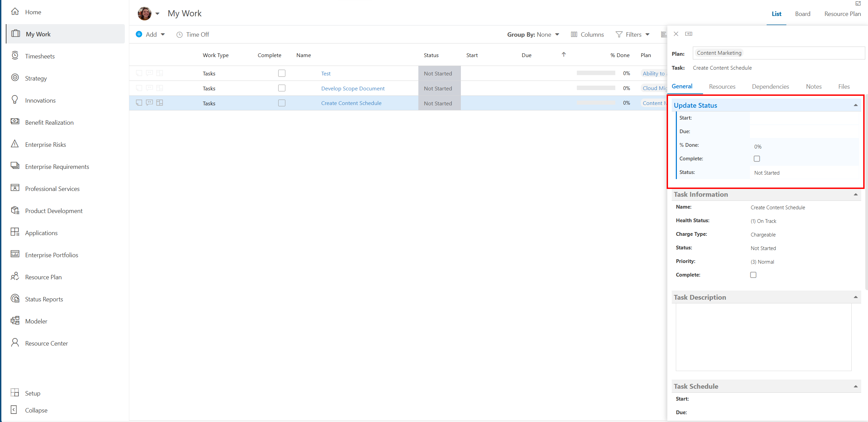Viewport: 868px width, 422px height.
Task: Click the Enterprise Requirements icon
Action: point(15,165)
